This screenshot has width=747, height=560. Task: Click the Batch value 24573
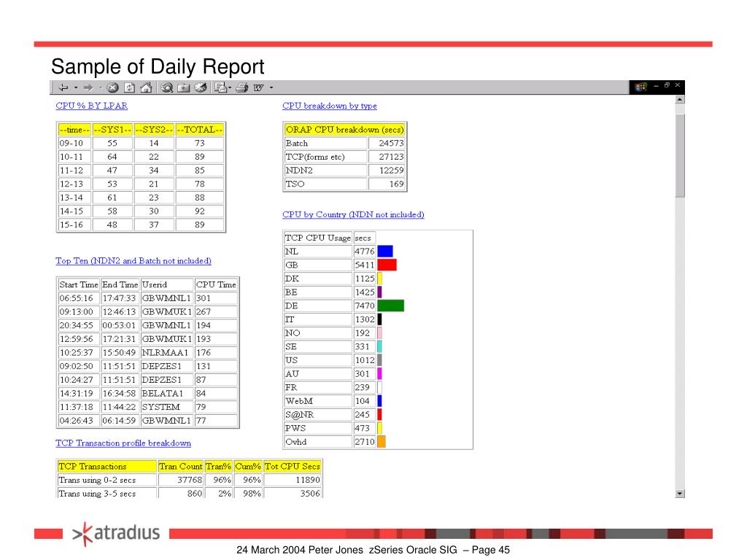(387, 144)
